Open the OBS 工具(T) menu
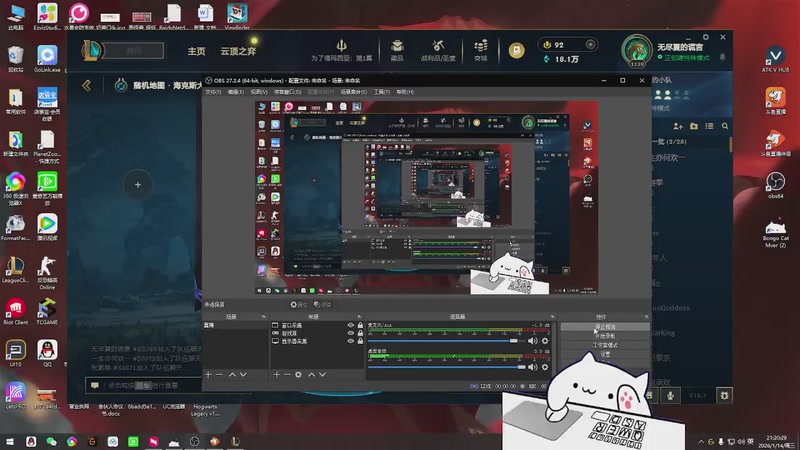This screenshot has width=800, height=450. click(x=382, y=92)
